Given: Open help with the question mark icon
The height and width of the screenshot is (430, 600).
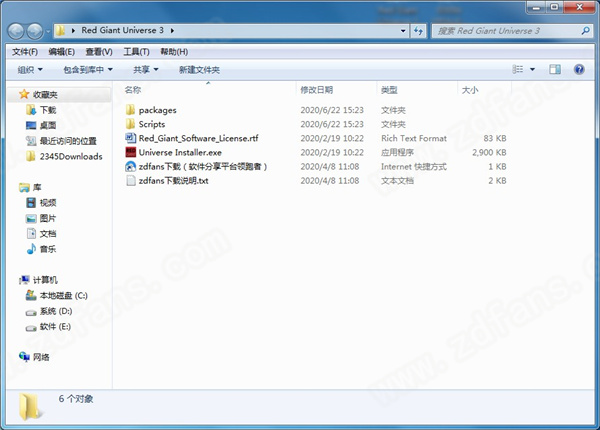Looking at the screenshot, I should point(579,69).
